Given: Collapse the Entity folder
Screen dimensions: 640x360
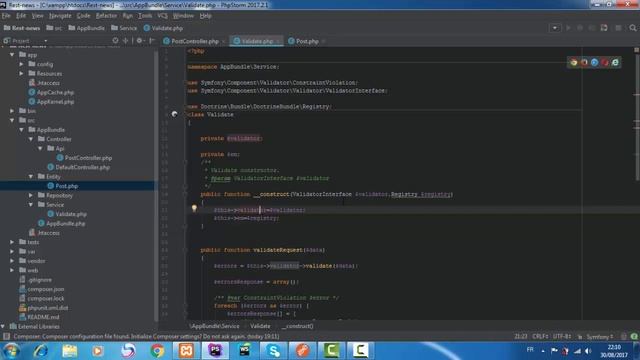Looking at the screenshot, I should [x=31, y=177].
